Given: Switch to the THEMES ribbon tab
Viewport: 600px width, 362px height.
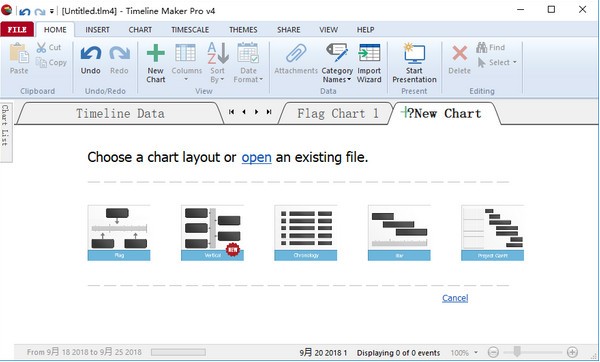Looking at the screenshot, I should tap(243, 29).
